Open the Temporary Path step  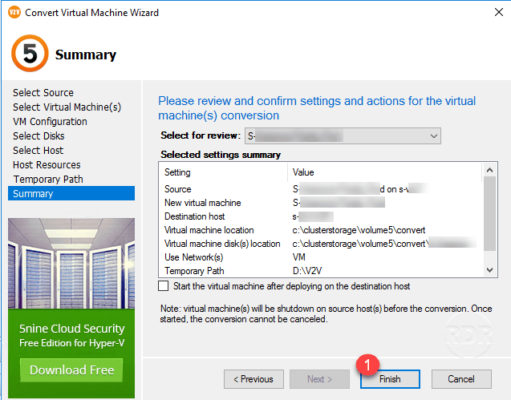pyautogui.click(x=48, y=179)
